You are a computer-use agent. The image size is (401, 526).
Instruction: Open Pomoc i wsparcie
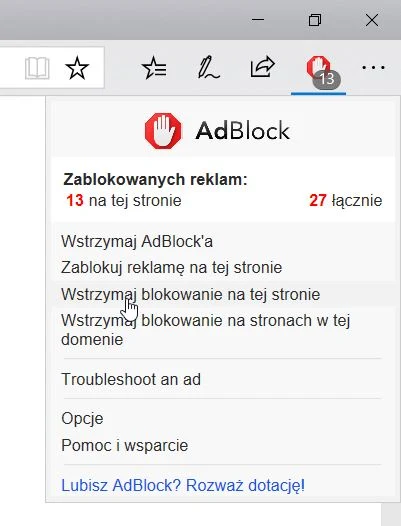pos(124,445)
